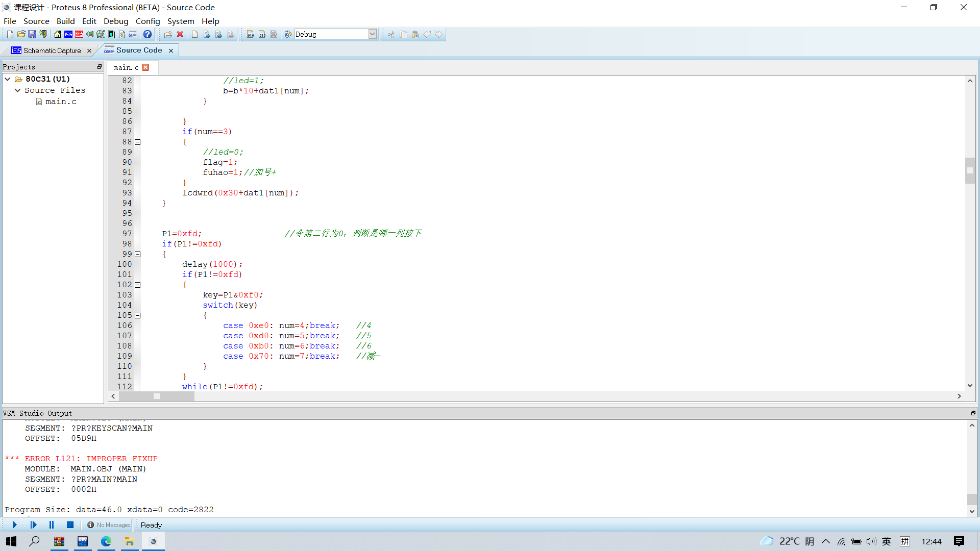Click the editor horizontal scrollbar thumb
Image resolution: width=980 pixels, height=551 pixels.
click(157, 396)
